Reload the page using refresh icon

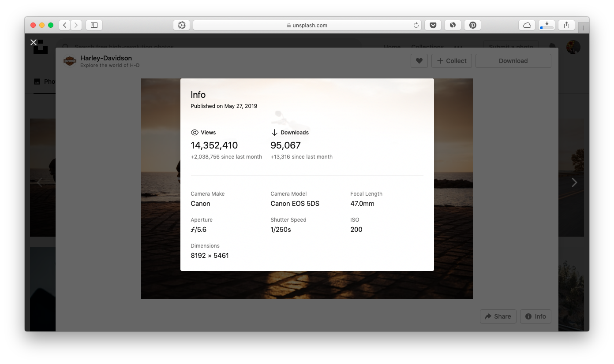pyautogui.click(x=416, y=25)
